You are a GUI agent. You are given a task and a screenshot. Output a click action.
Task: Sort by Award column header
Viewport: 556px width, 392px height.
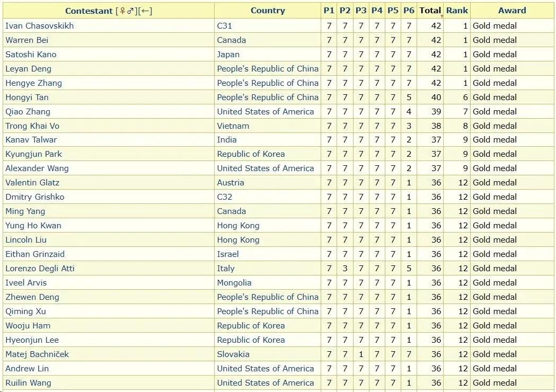[512, 11]
